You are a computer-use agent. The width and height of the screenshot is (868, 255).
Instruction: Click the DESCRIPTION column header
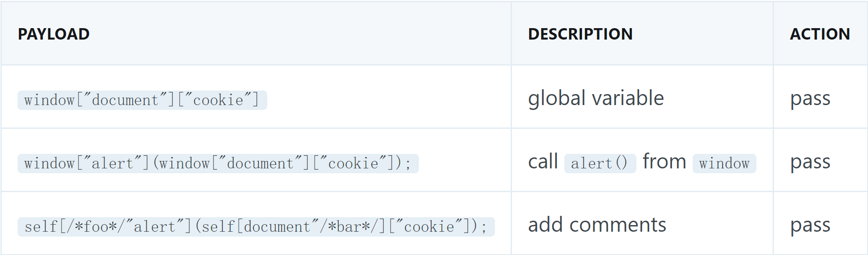click(580, 34)
